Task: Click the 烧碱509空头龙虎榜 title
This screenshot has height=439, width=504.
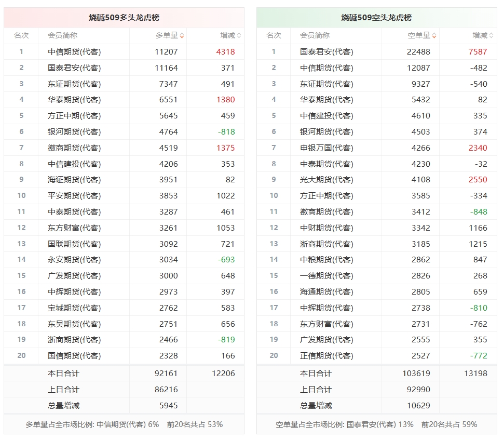Action: pyautogui.click(x=376, y=17)
